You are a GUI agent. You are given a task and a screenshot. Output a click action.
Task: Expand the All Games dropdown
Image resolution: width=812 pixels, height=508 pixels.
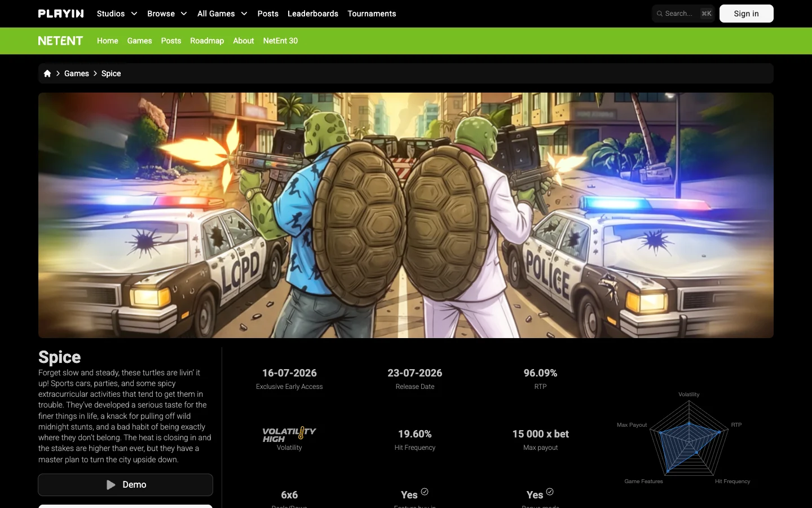pyautogui.click(x=223, y=14)
